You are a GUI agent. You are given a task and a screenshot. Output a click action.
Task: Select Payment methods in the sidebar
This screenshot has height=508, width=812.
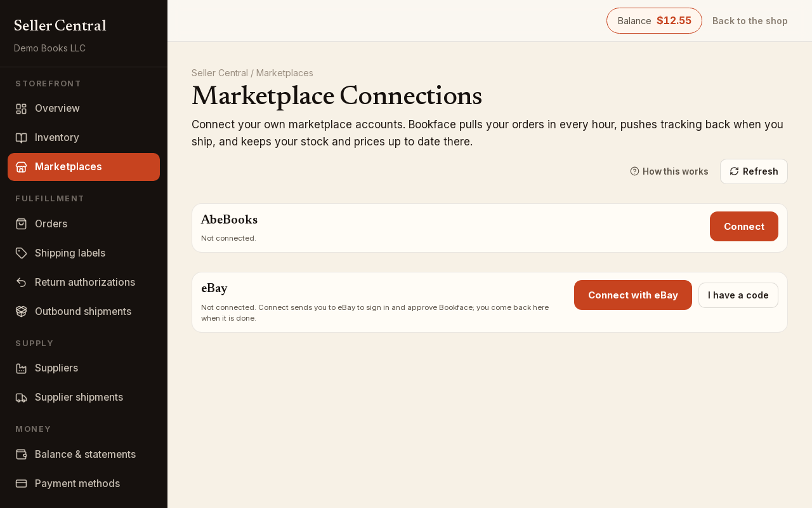pyautogui.click(x=84, y=484)
